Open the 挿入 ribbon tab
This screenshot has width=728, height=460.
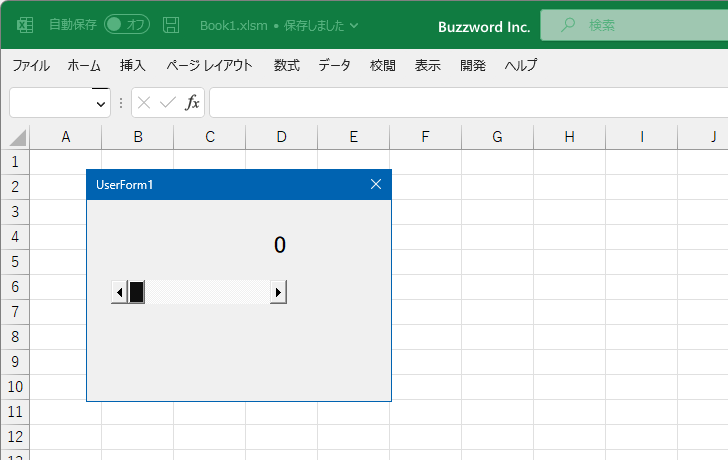(132, 65)
